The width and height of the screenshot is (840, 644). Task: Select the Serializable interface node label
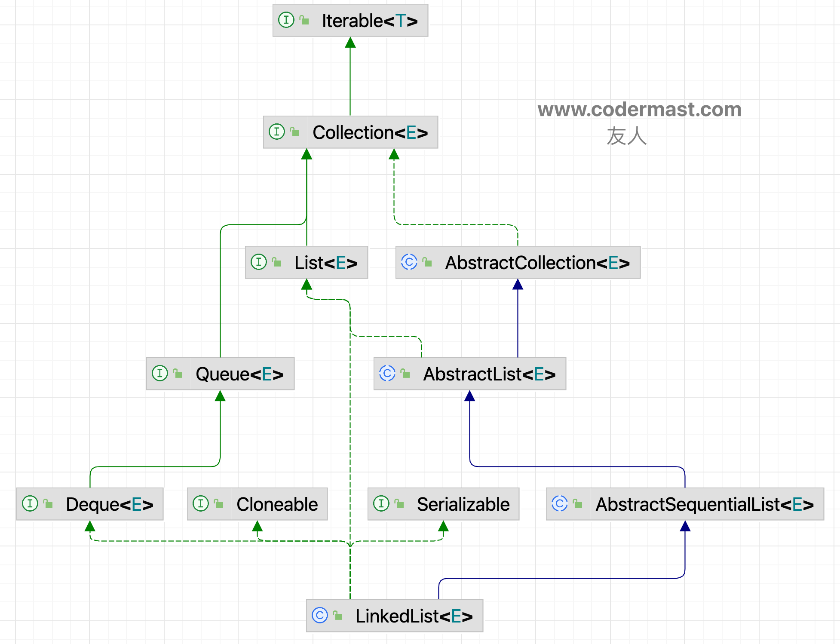click(x=463, y=504)
